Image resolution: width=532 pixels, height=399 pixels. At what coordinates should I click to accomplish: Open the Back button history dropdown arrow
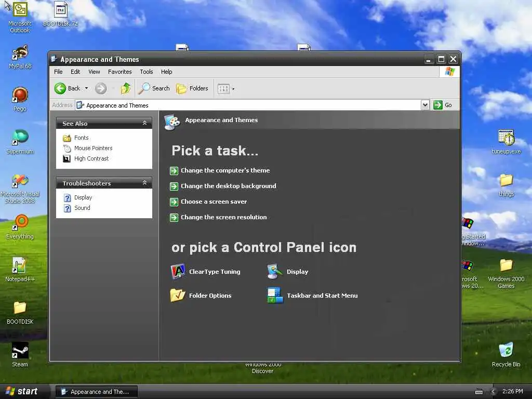(x=87, y=88)
